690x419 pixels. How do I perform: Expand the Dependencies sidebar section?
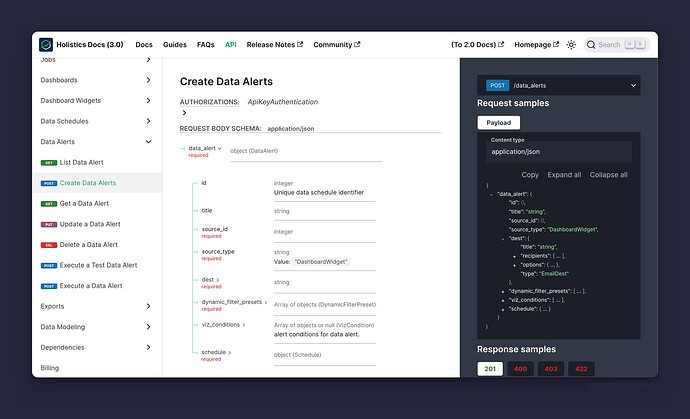148,347
